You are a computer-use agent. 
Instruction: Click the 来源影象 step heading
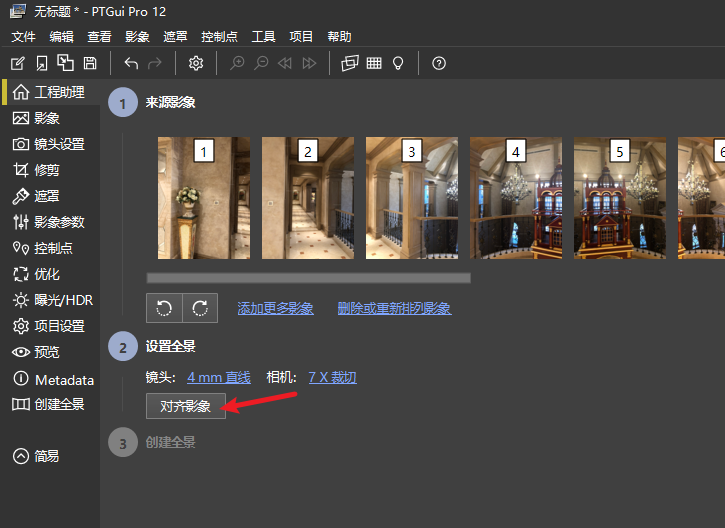170,102
